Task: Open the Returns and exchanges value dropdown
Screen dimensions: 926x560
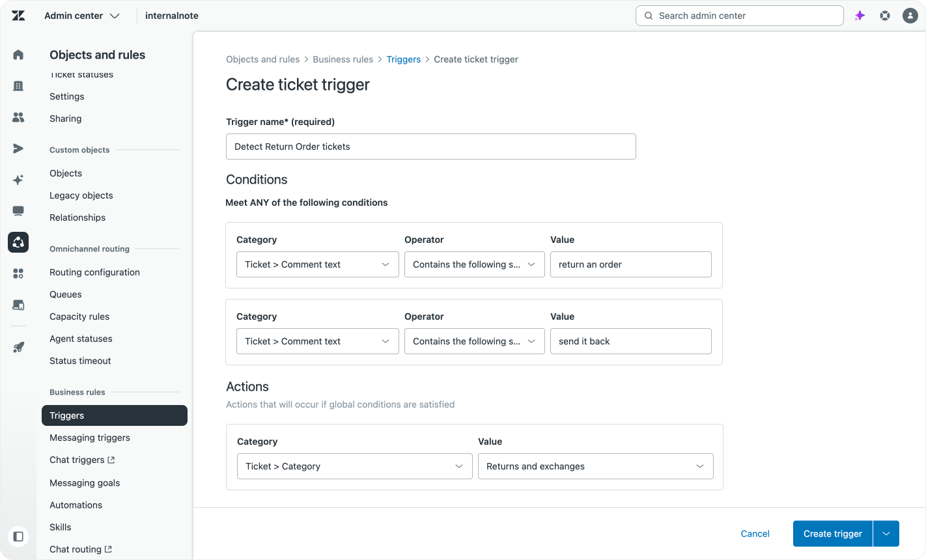Action: coord(595,466)
